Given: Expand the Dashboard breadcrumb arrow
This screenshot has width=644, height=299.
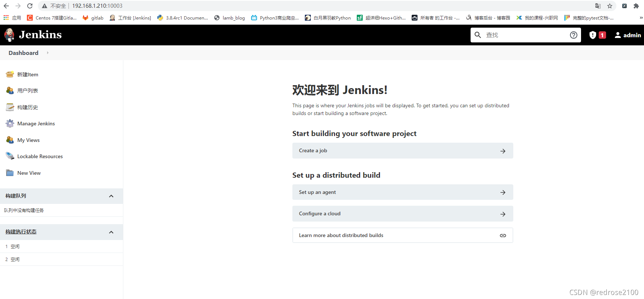Looking at the screenshot, I should 47,53.
